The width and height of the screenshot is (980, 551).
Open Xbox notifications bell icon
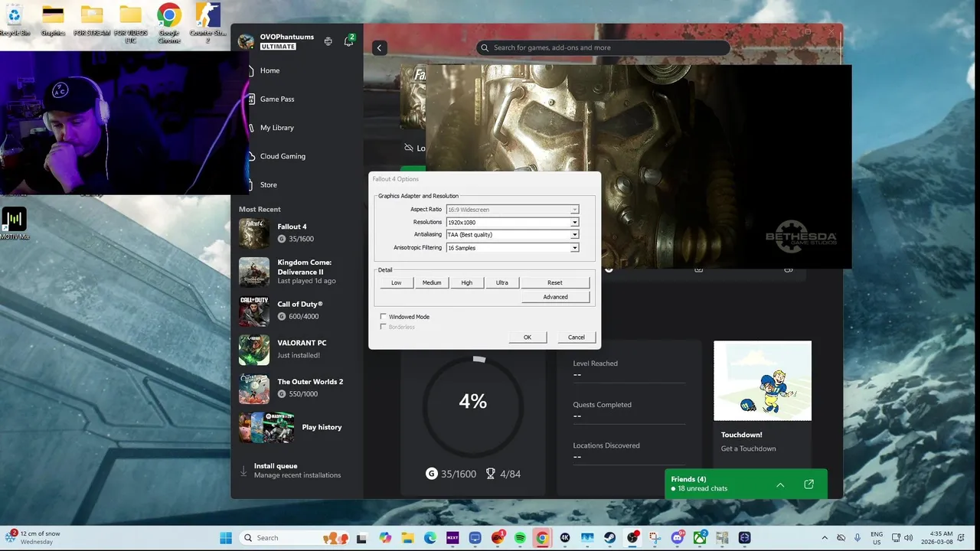(348, 41)
